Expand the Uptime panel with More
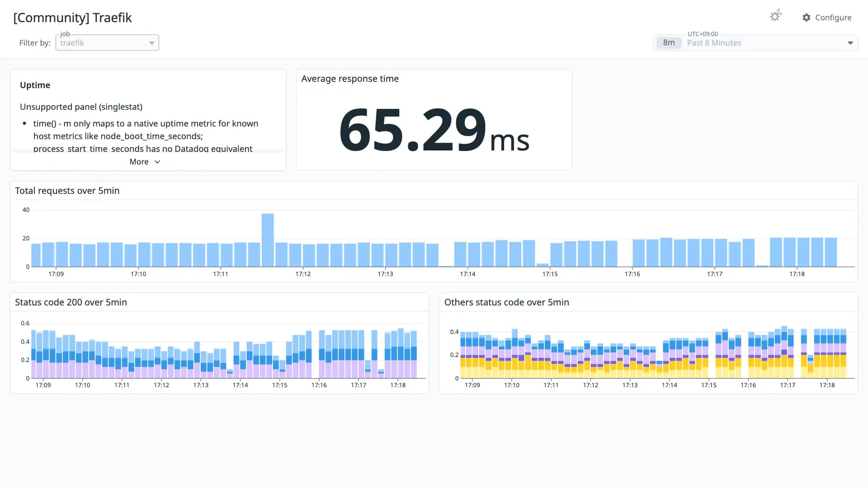This screenshot has height=488, width=868. [145, 162]
